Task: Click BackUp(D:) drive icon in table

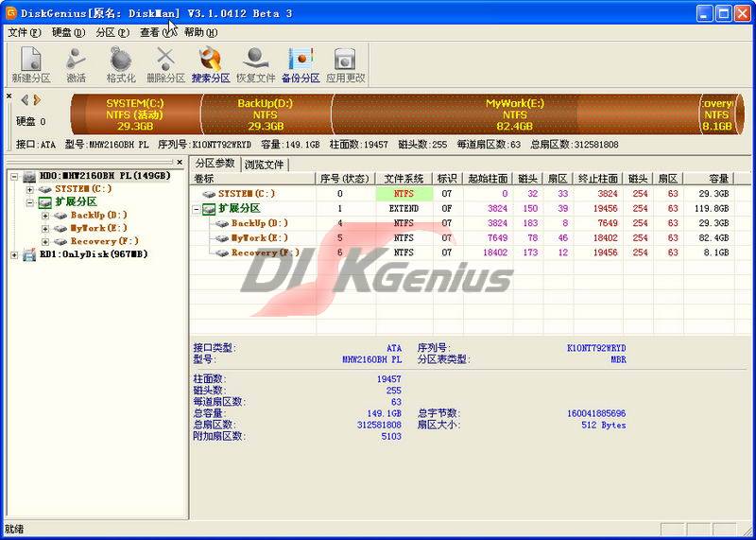Action: (222, 223)
